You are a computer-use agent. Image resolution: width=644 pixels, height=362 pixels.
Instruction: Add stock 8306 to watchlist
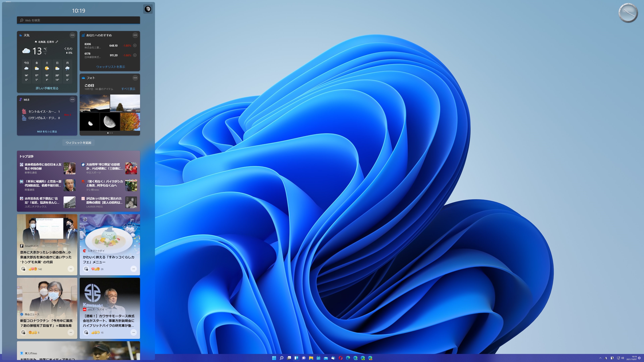coord(135,45)
